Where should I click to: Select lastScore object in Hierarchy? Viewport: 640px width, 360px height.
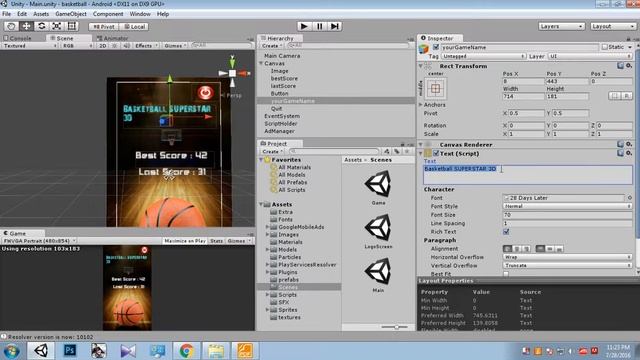(x=283, y=86)
